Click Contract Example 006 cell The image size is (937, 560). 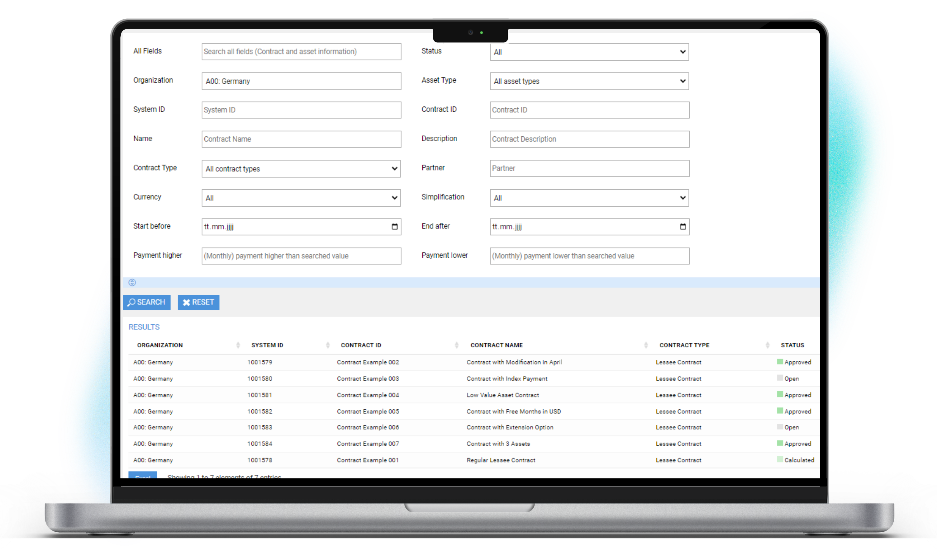tap(368, 427)
